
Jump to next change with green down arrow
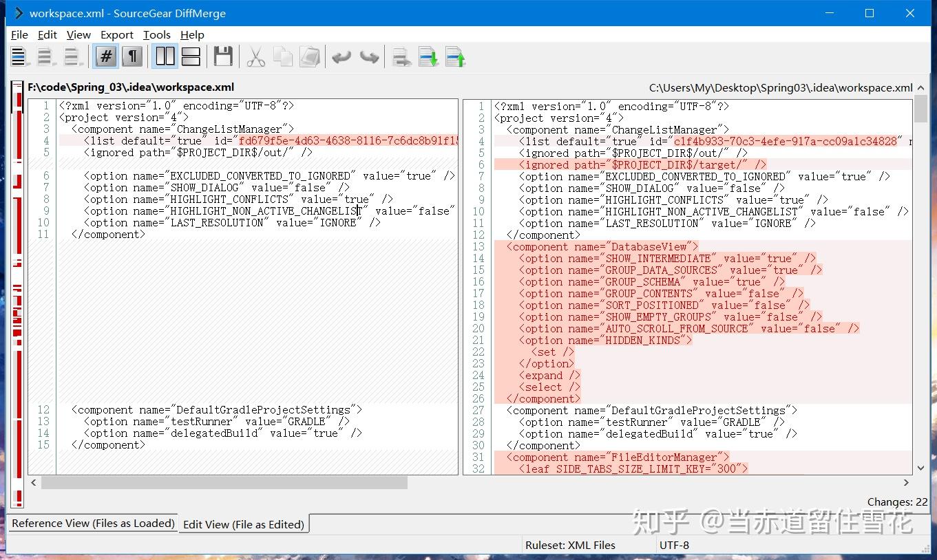pyautogui.click(x=429, y=56)
